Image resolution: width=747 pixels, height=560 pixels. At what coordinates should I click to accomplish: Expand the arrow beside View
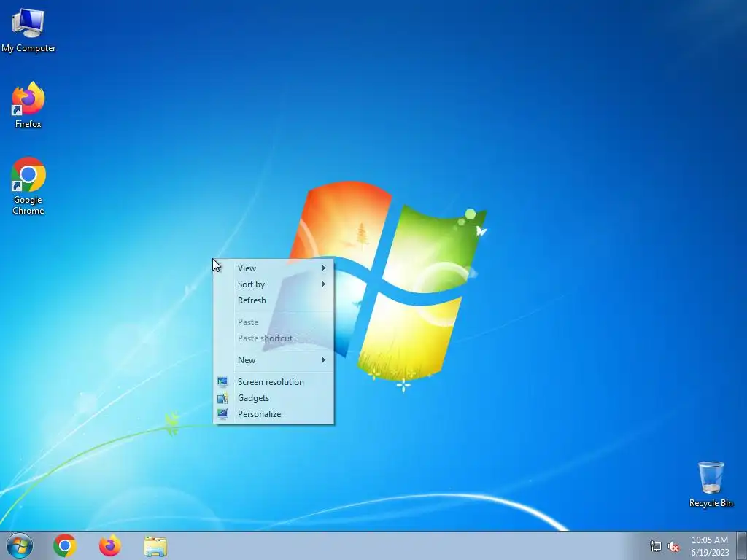(323, 268)
